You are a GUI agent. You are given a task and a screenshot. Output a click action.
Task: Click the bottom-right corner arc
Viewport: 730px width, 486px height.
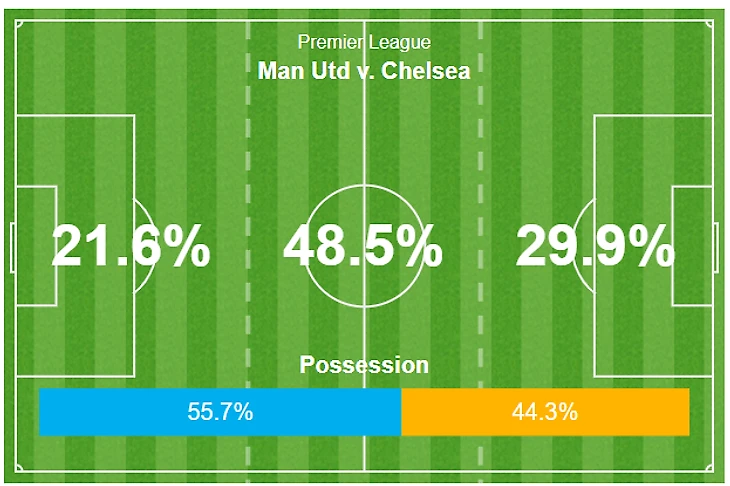click(710, 466)
